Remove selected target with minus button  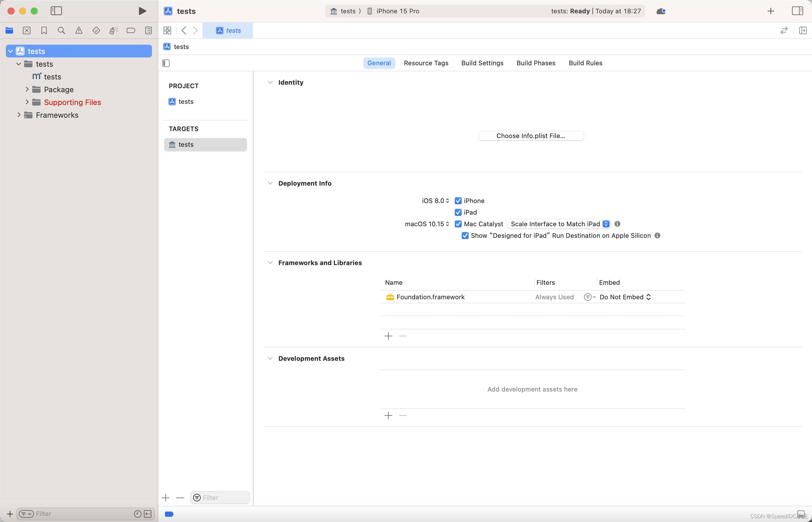point(180,498)
